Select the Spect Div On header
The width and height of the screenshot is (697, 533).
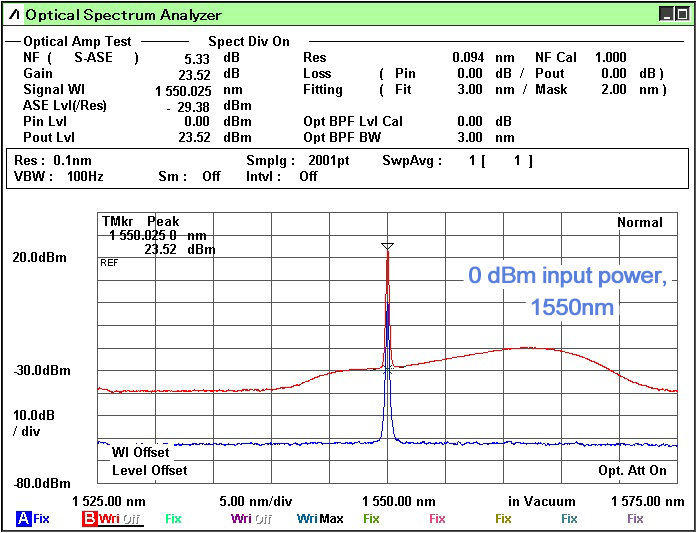coord(248,42)
